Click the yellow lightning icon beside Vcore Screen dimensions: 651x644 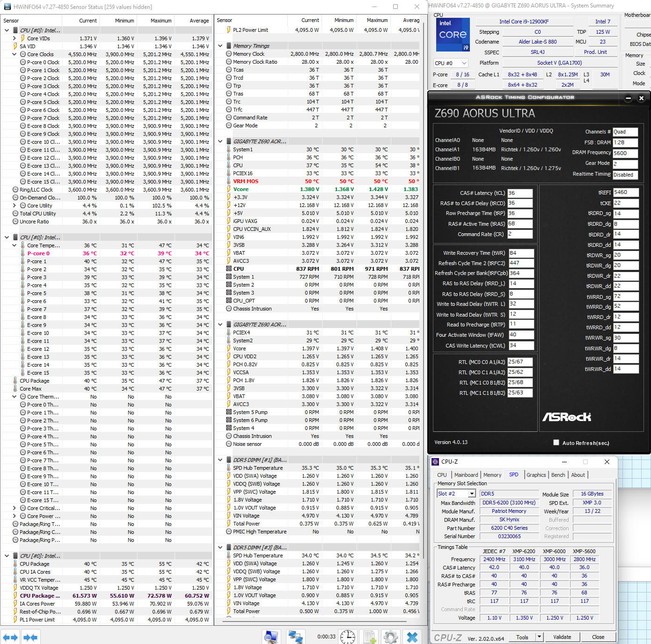click(x=229, y=189)
